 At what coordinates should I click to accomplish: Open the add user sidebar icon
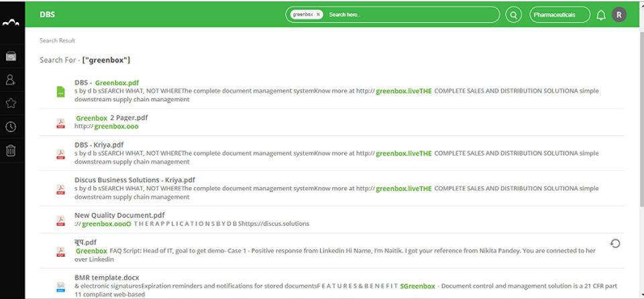(11, 80)
